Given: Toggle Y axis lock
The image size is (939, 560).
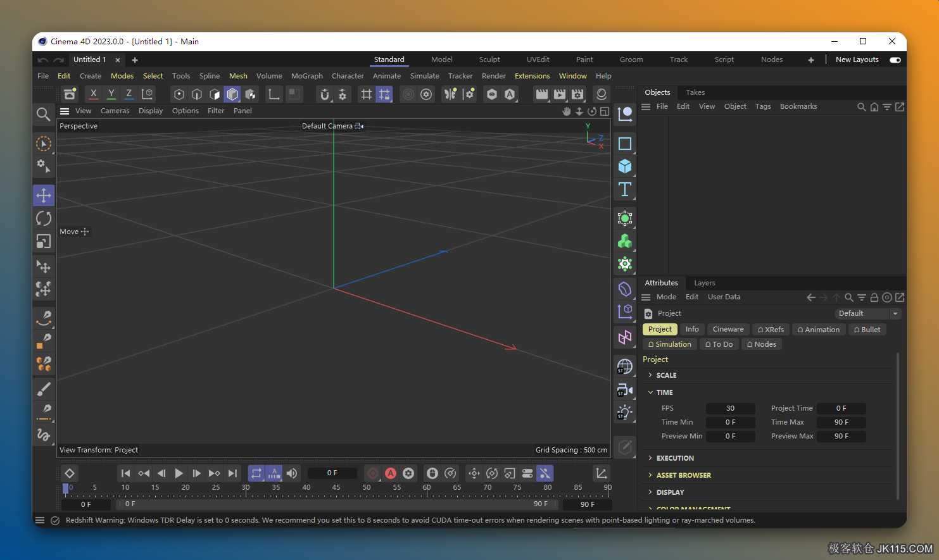Looking at the screenshot, I should [x=111, y=94].
